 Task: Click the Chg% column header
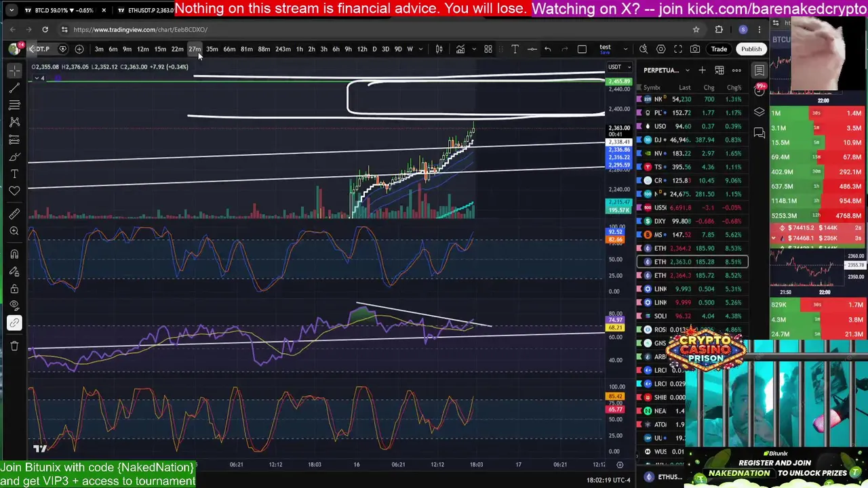point(734,87)
